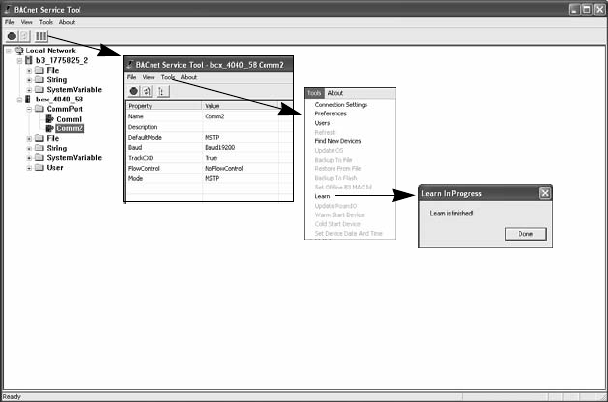Click the Description property label
Viewport: 608px width, 402px height.
click(x=142, y=127)
